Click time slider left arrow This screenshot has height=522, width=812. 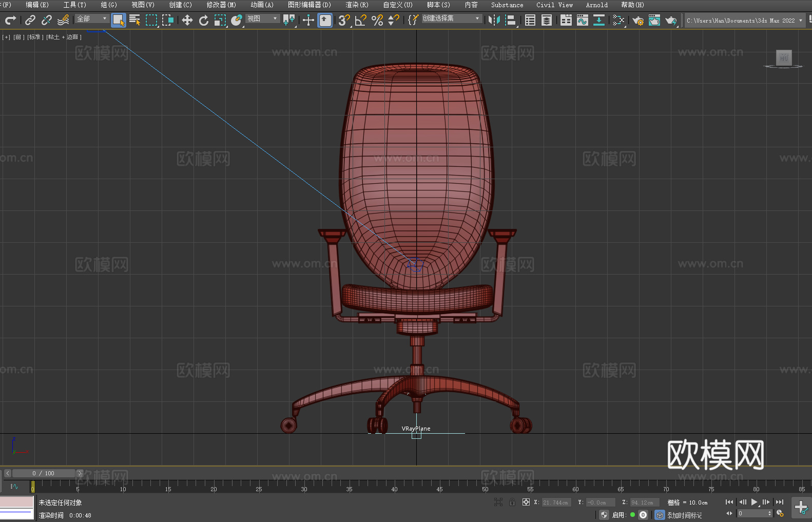pos(7,473)
